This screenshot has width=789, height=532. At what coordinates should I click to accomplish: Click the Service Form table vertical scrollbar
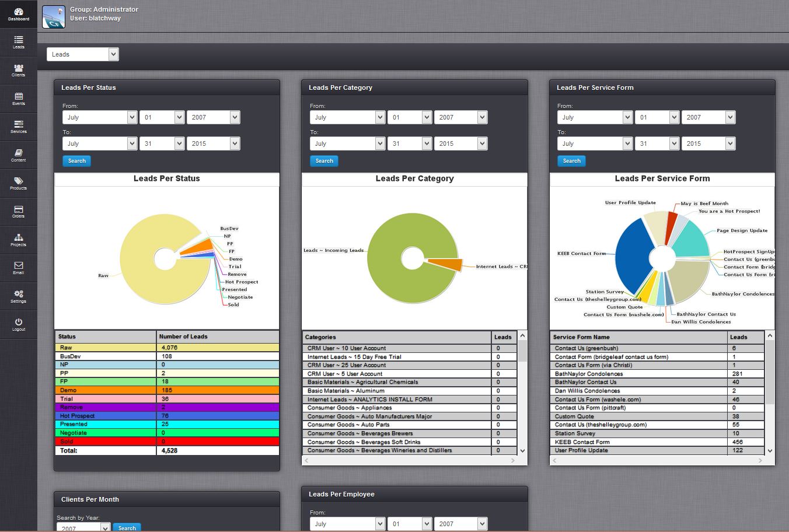(770, 393)
